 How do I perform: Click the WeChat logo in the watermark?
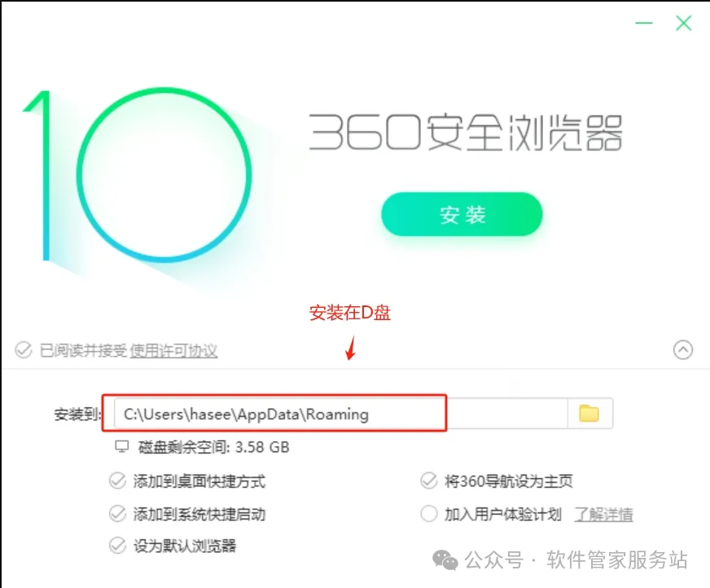tap(445, 560)
